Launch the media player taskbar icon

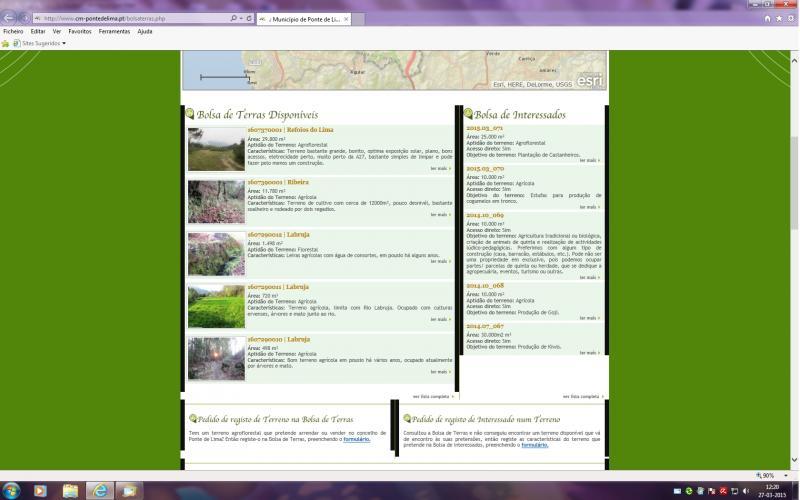(40, 490)
